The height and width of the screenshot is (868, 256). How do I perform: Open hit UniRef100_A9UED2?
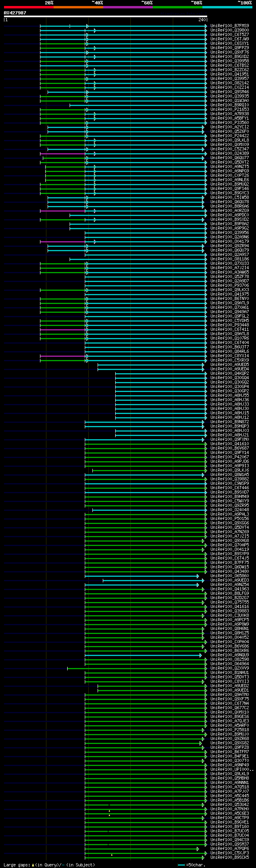click(x=230, y=686)
